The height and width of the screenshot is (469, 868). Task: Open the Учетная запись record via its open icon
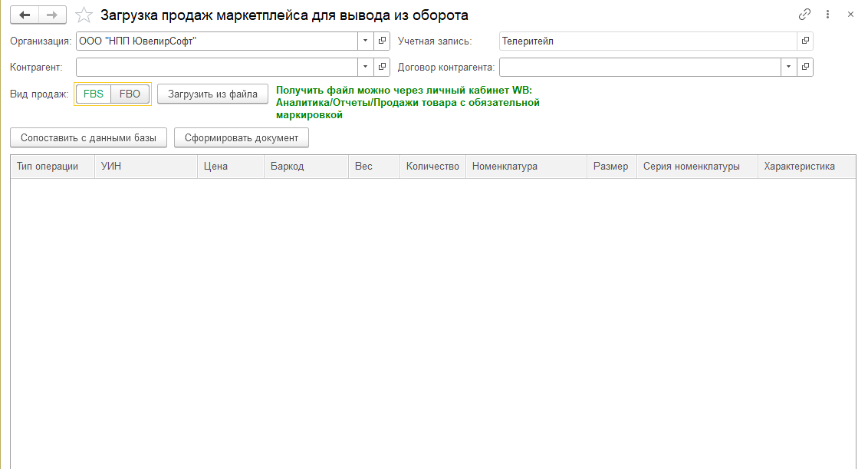(805, 41)
